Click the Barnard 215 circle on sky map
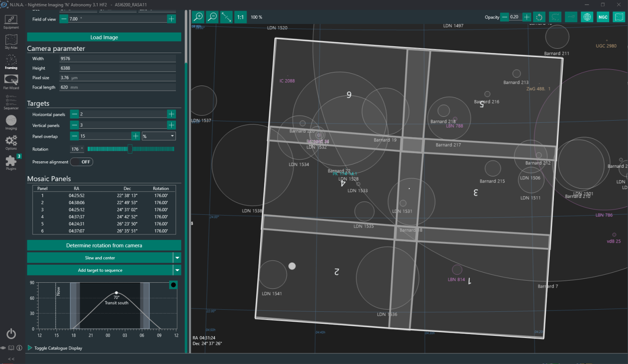This screenshot has width=628, height=364. tap(493, 169)
